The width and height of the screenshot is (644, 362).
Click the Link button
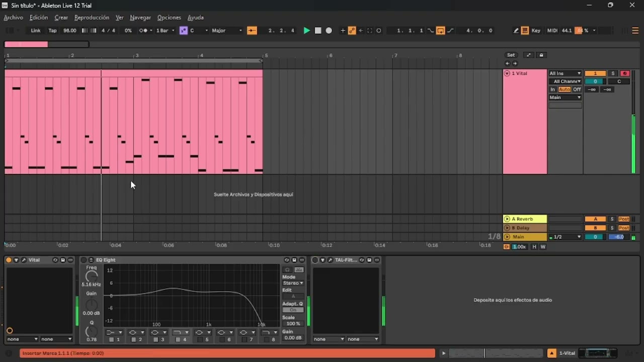pos(36,31)
